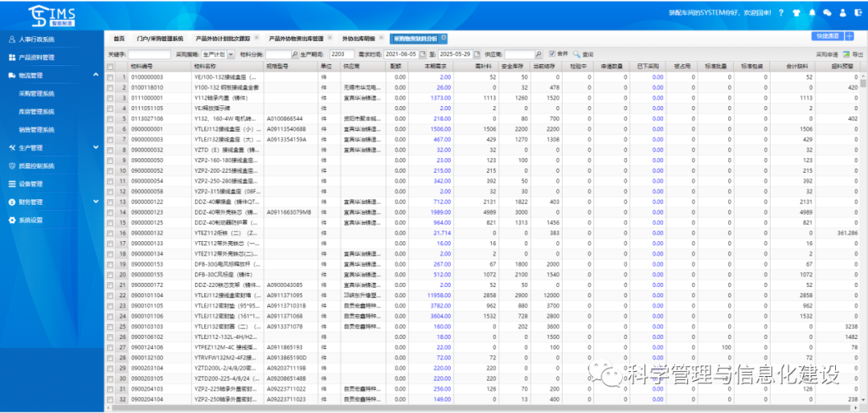Click the 11958.00 value in row 22

(440, 296)
